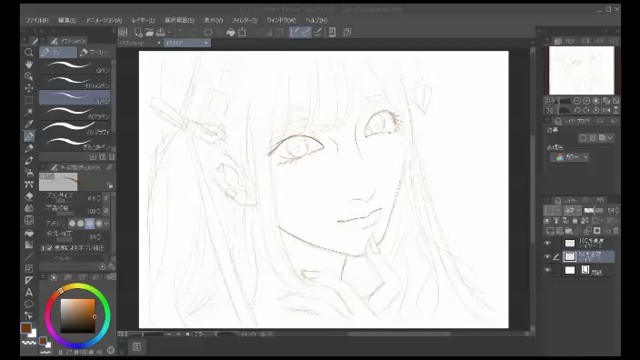Select the Text tool (A icon)
640x360 pixels.
point(29,292)
